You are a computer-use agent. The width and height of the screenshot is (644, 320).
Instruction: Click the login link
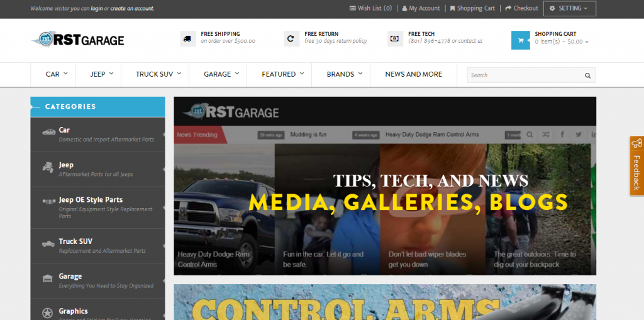click(97, 8)
